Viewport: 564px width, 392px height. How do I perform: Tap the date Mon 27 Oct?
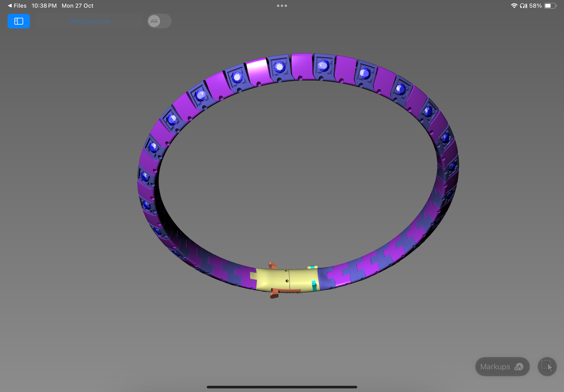(77, 6)
